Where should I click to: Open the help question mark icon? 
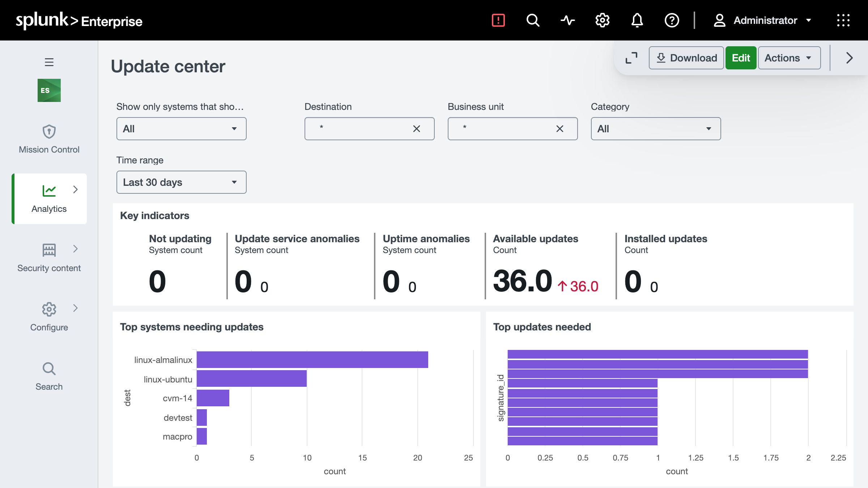(x=672, y=20)
